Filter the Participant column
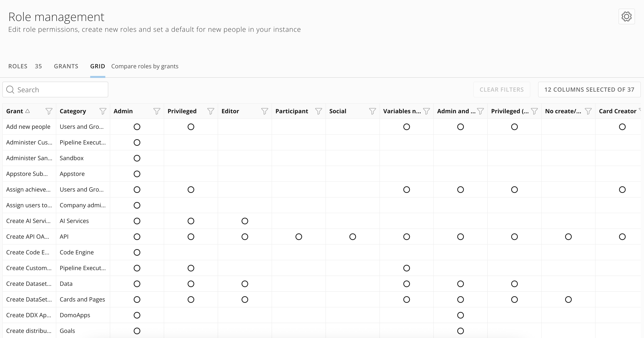644x338 pixels. (x=318, y=111)
